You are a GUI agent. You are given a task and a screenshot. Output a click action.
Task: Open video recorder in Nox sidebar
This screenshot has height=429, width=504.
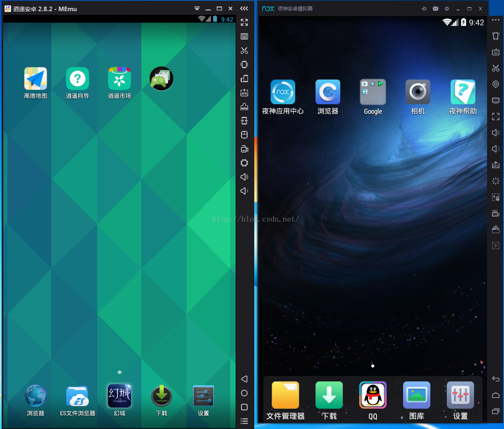(x=496, y=213)
